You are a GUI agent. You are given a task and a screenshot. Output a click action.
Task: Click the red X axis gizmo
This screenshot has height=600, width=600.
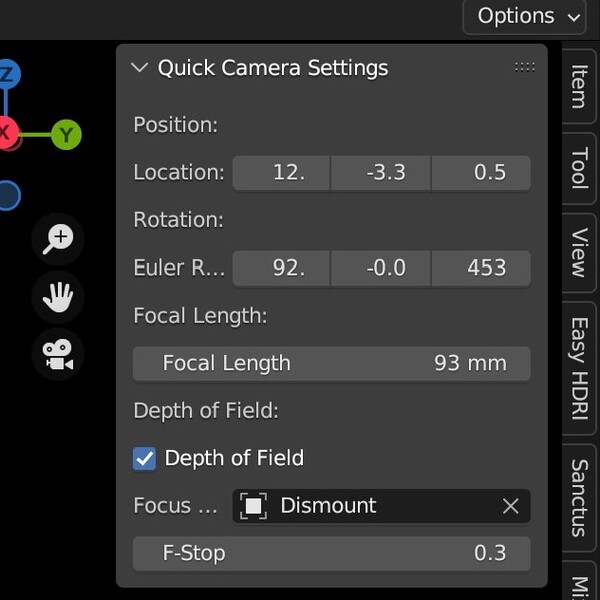[5, 133]
